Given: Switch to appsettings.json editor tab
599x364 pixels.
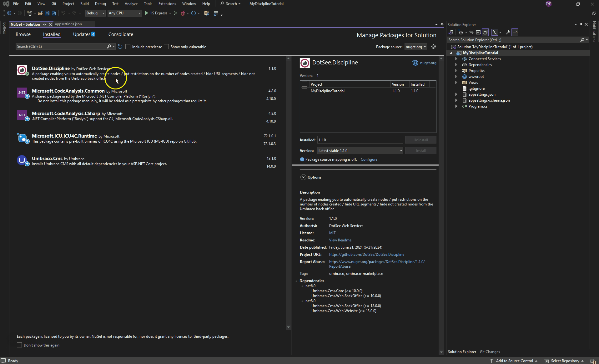Looking at the screenshot, I should point(68,24).
